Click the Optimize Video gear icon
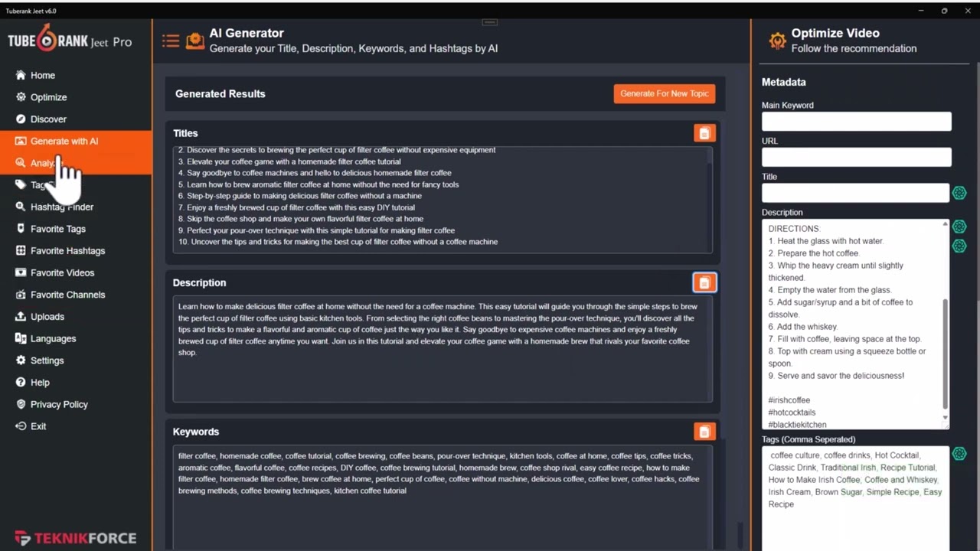Image resolution: width=980 pixels, height=551 pixels. [777, 41]
